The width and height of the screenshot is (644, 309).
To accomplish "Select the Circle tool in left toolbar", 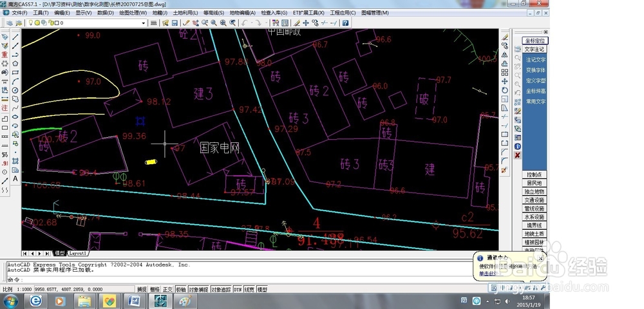I will (15, 90).
